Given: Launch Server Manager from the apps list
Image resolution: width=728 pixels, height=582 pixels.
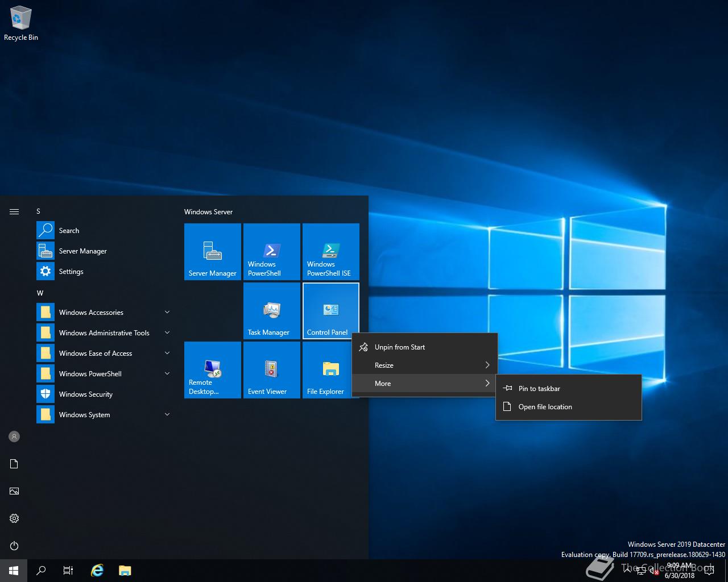Looking at the screenshot, I should click(104, 251).
